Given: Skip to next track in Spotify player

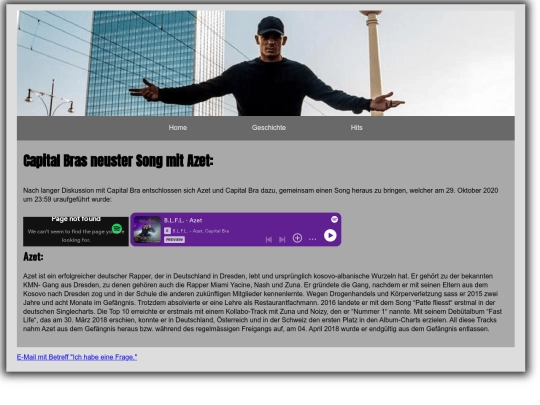Looking at the screenshot, I should [x=282, y=239].
